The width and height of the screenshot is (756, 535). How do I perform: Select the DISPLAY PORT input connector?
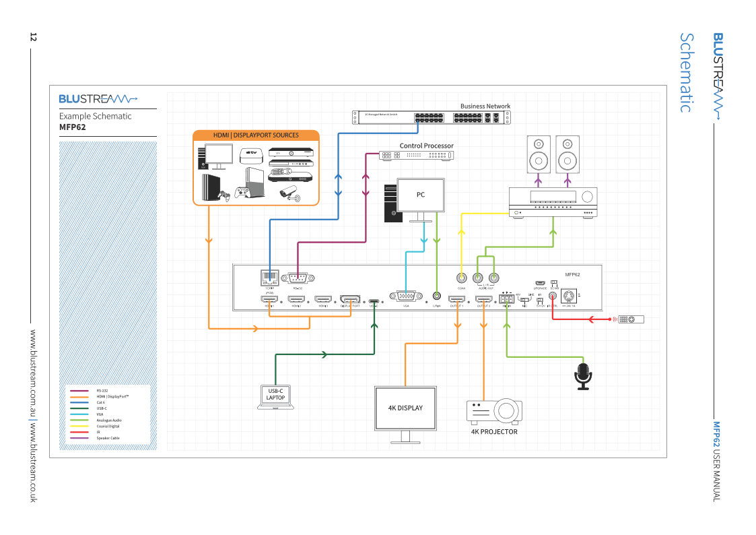coord(350,299)
